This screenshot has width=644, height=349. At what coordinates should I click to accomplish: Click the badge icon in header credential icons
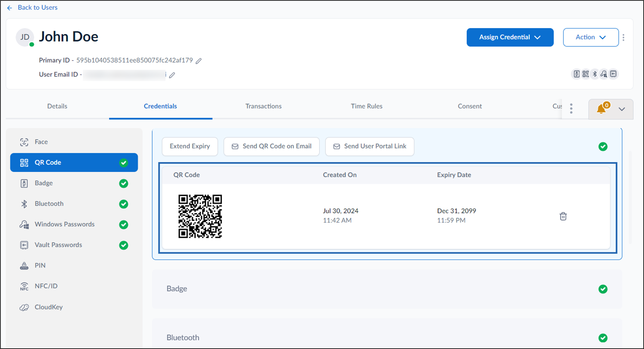coord(577,74)
